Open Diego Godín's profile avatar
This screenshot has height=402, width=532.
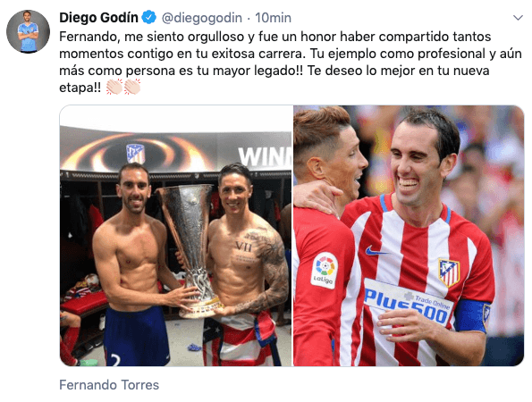coord(28,31)
